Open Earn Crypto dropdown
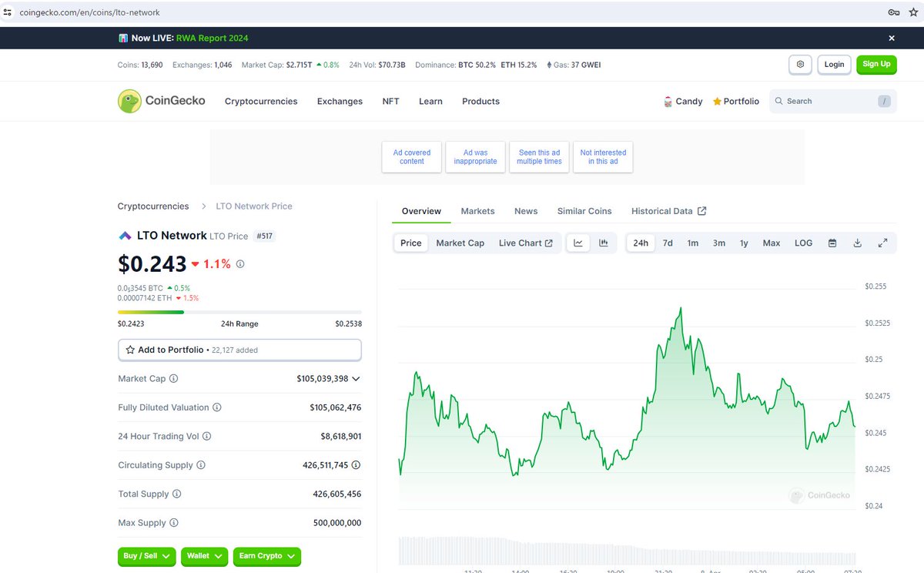This screenshot has height=573, width=924. (x=267, y=556)
